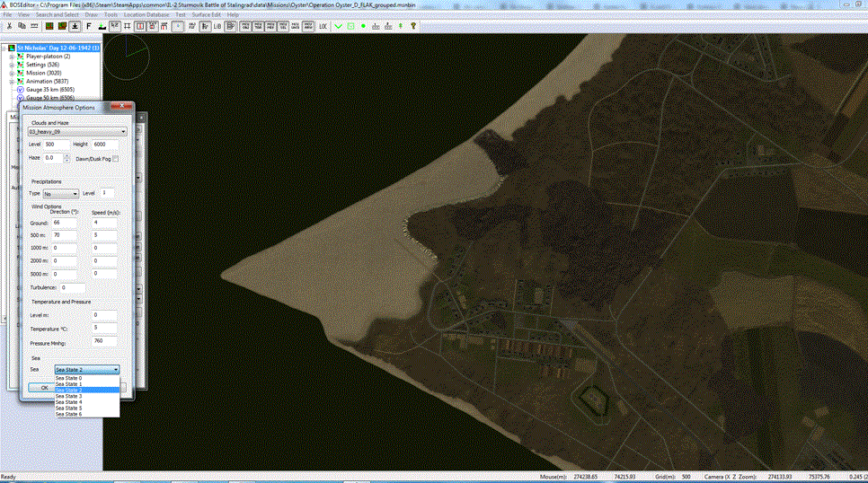Image resolution: width=868 pixels, height=483 pixels.
Task: Click the Sea State 2 combo box
Action: [87, 369]
